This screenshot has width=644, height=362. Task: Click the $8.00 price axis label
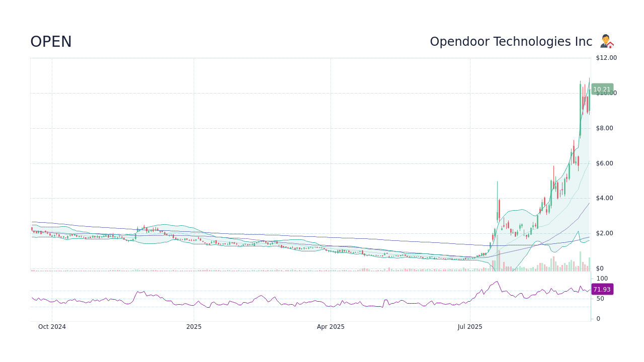[605, 128]
